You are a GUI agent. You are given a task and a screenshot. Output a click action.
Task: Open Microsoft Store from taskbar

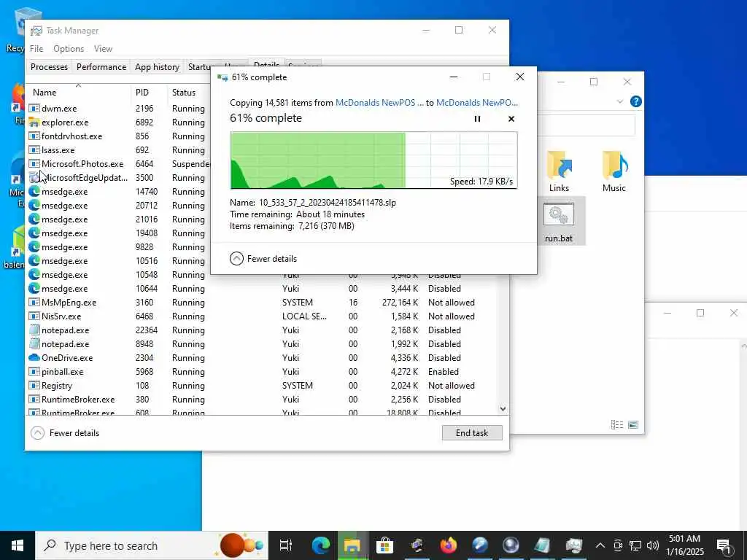click(x=384, y=545)
